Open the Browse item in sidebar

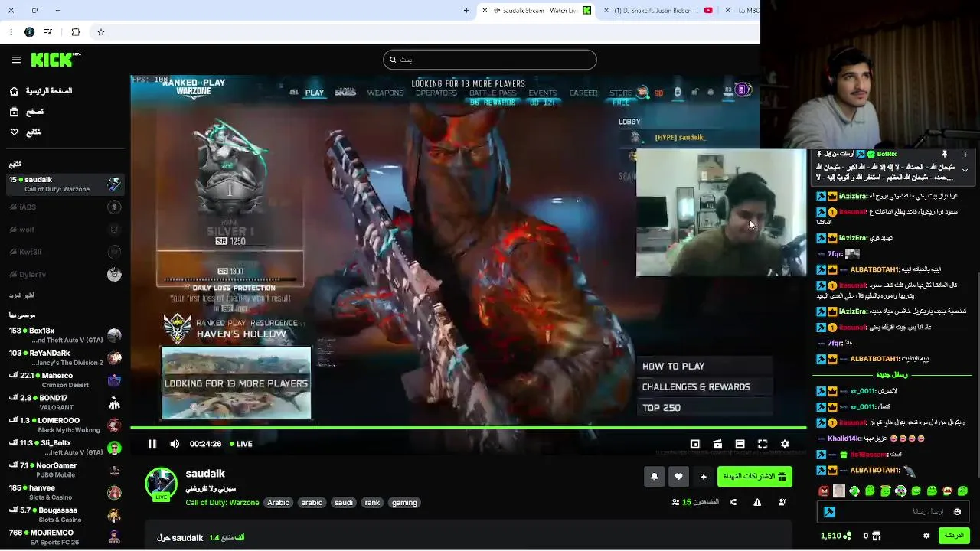point(27,112)
